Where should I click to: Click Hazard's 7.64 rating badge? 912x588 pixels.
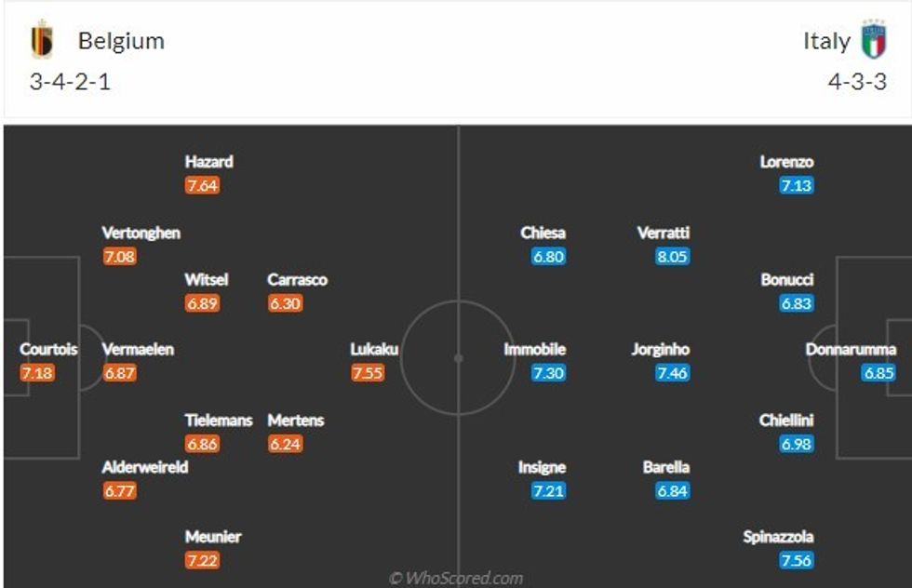[x=202, y=185]
